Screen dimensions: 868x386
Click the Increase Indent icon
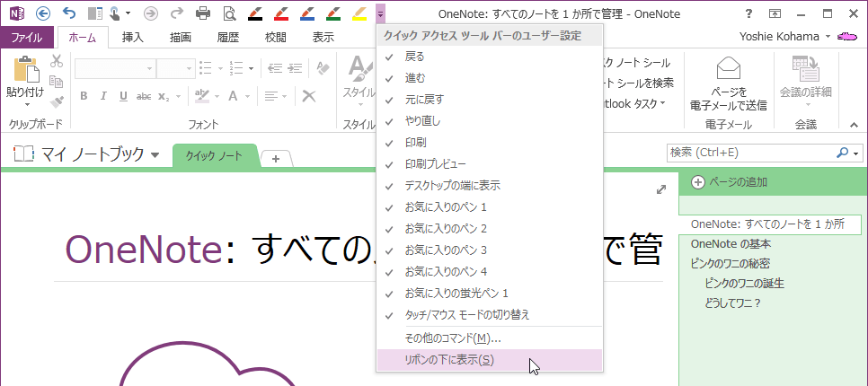pyautogui.click(x=295, y=68)
